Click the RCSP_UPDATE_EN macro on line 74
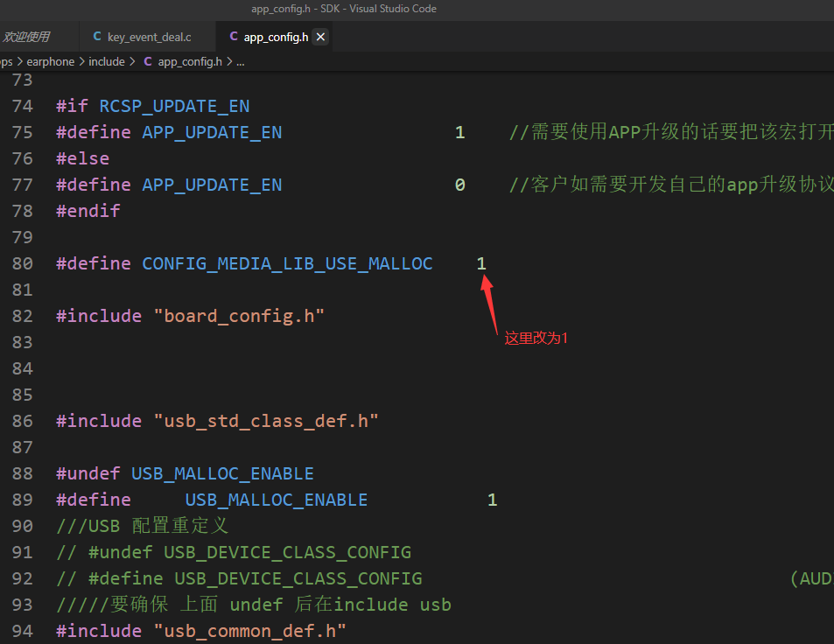834x644 pixels. click(174, 107)
